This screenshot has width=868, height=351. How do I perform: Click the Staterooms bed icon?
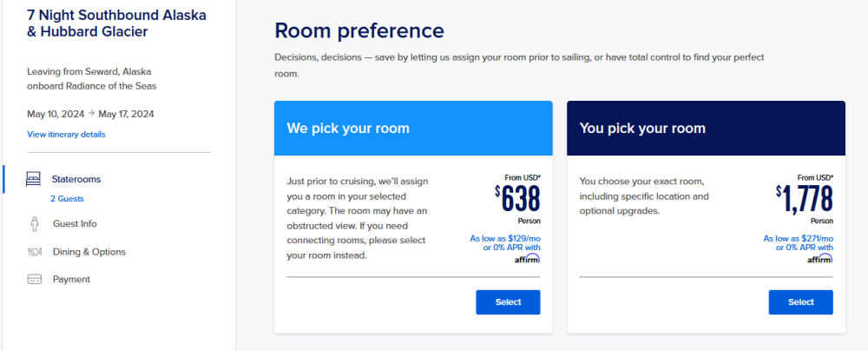(34, 179)
